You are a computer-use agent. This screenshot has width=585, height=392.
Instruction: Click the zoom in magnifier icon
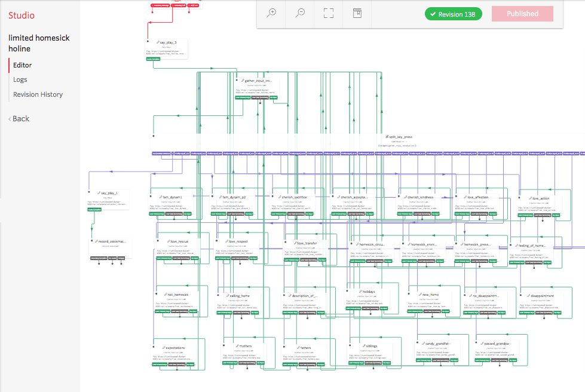[x=271, y=14]
